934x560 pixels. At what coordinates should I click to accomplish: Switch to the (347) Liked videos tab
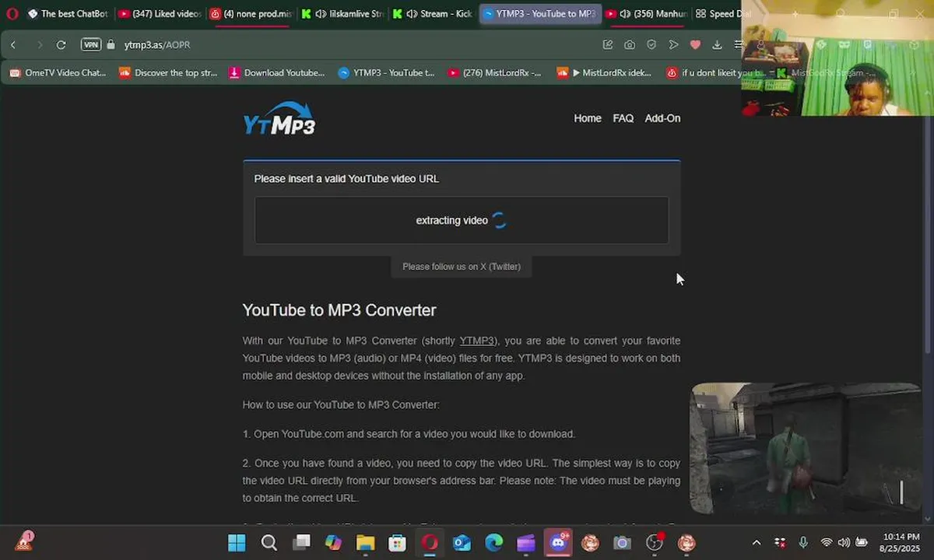point(160,13)
